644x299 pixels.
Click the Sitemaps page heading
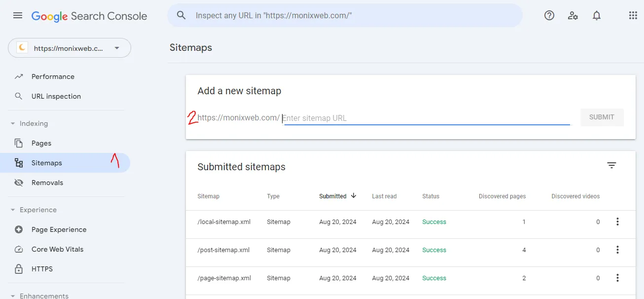pyautogui.click(x=191, y=48)
